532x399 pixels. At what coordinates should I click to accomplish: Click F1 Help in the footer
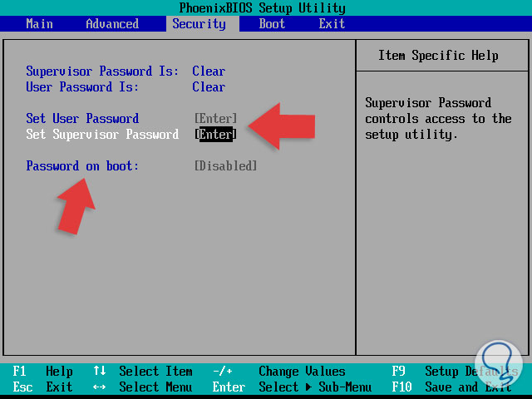point(42,372)
